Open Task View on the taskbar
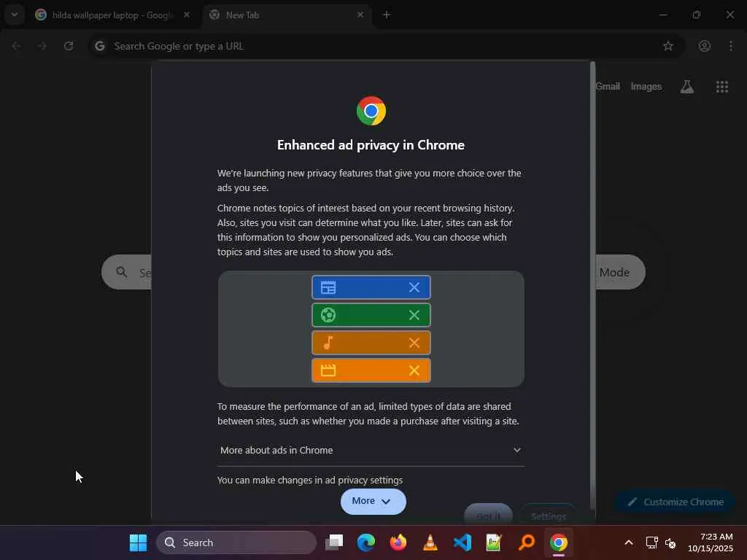Screen dimensions: 747x560 [x=334, y=542]
